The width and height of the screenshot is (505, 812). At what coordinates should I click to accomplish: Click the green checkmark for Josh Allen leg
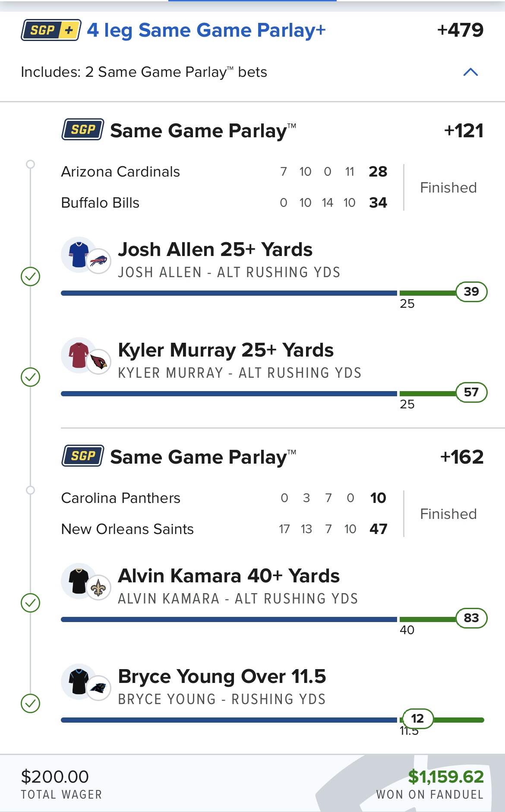click(30, 277)
